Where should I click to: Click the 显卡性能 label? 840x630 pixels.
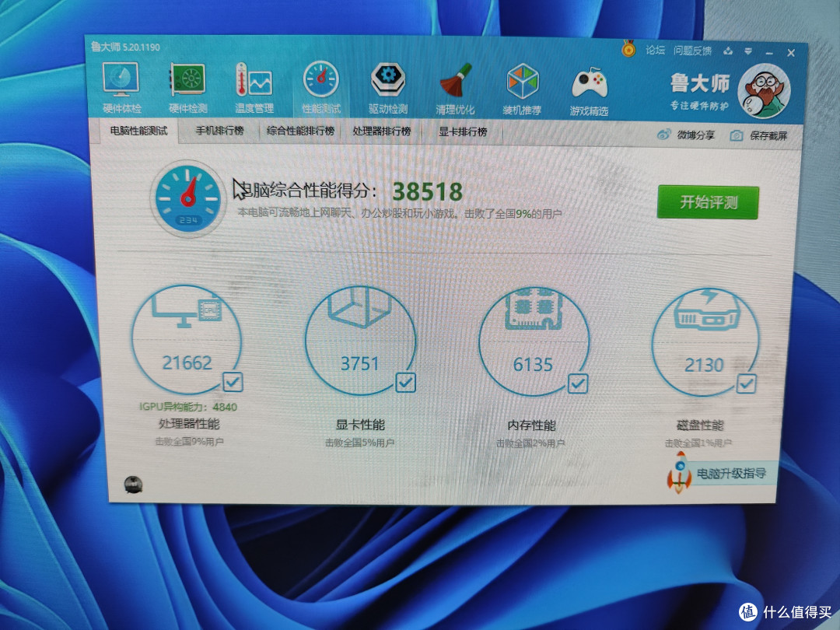point(360,425)
